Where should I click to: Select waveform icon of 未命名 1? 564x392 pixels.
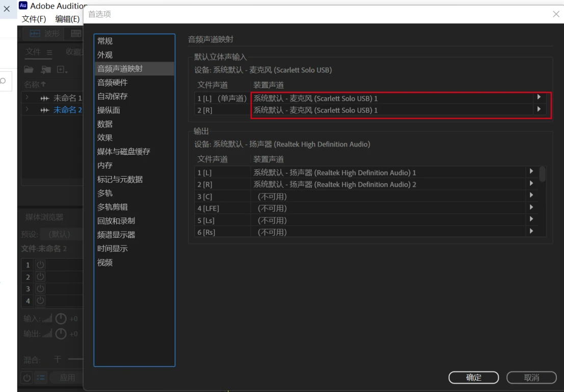[x=45, y=98]
